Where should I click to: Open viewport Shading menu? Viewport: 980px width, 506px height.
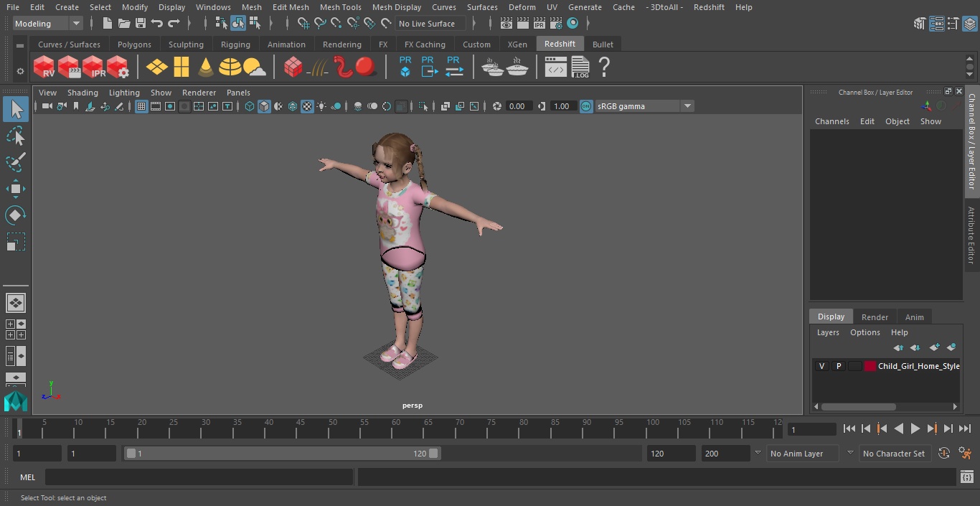83,93
